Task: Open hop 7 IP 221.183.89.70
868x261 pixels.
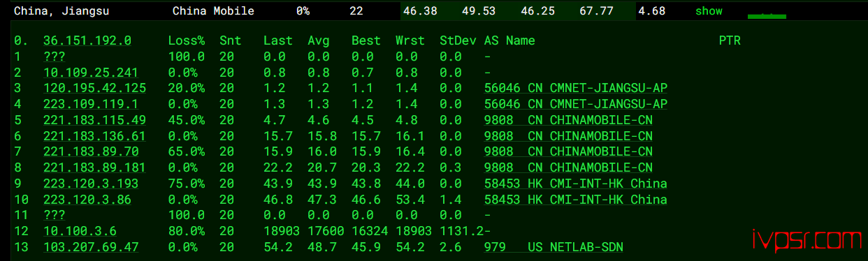Action: pyautogui.click(x=90, y=151)
